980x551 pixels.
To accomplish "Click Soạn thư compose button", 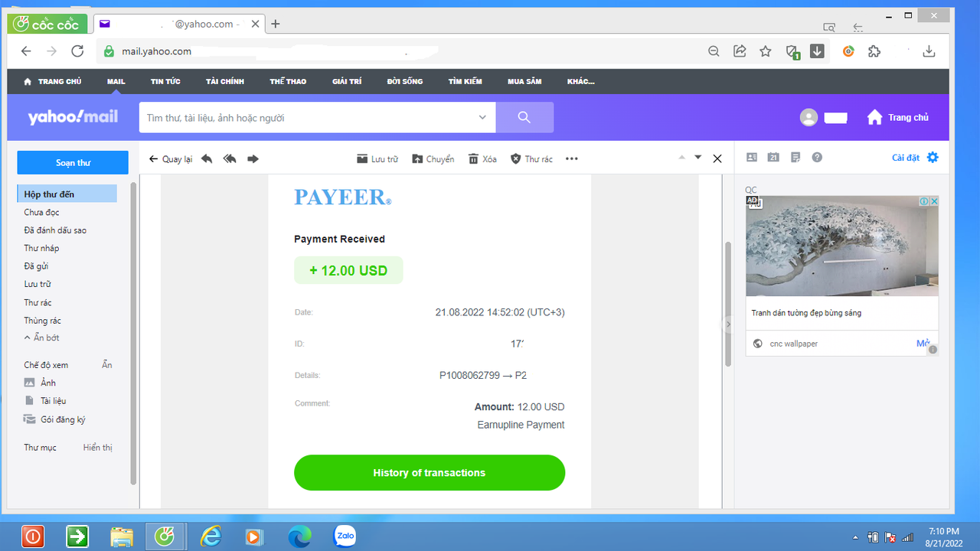I will (x=73, y=163).
